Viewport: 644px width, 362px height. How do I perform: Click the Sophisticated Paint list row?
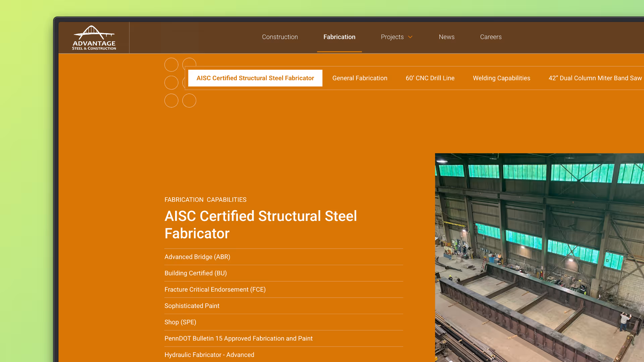192,306
